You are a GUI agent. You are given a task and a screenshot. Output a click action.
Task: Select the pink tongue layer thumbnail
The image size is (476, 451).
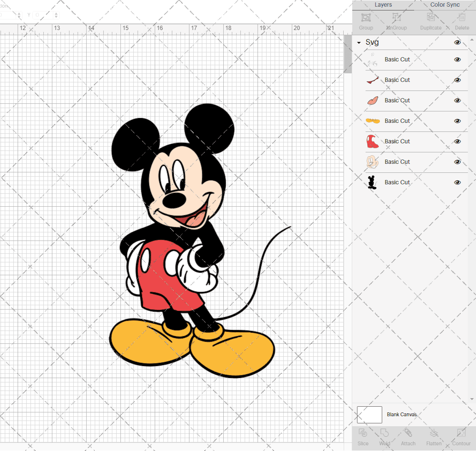373,100
